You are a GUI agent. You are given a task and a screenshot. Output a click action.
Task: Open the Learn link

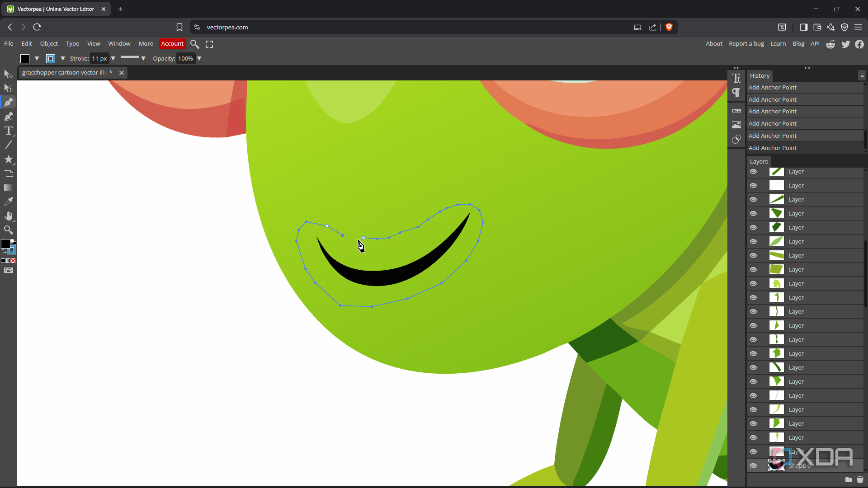(x=778, y=44)
